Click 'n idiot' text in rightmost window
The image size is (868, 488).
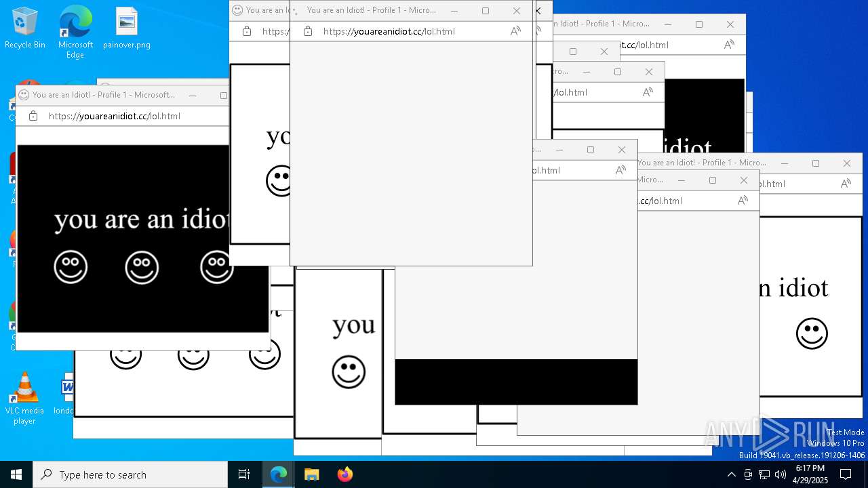(793, 289)
